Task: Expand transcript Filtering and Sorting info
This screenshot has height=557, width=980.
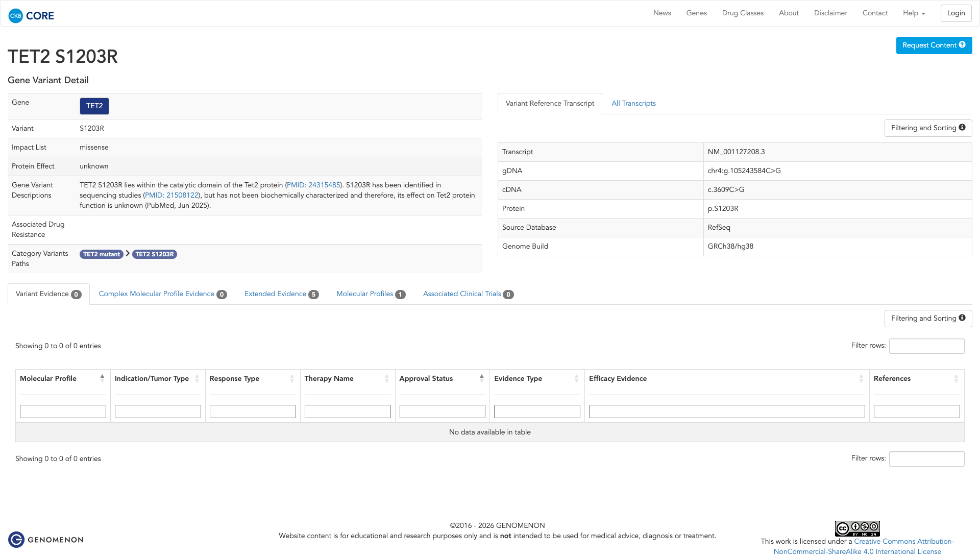Action: (x=927, y=128)
